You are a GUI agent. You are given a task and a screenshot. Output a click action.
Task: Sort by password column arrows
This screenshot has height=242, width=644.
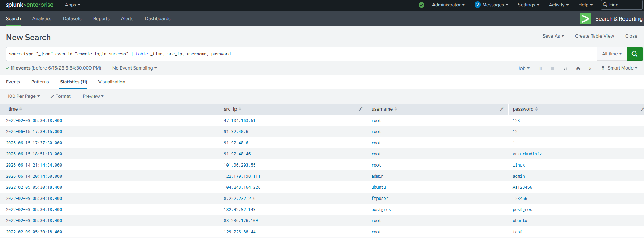click(536, 109)
